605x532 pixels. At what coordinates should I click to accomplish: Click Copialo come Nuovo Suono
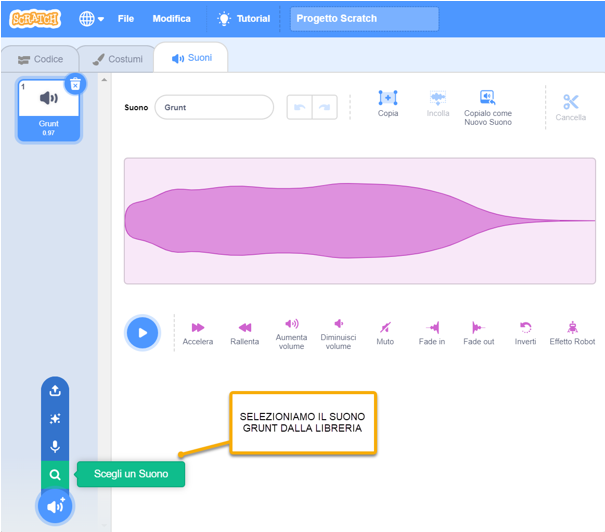coord(488,108)
